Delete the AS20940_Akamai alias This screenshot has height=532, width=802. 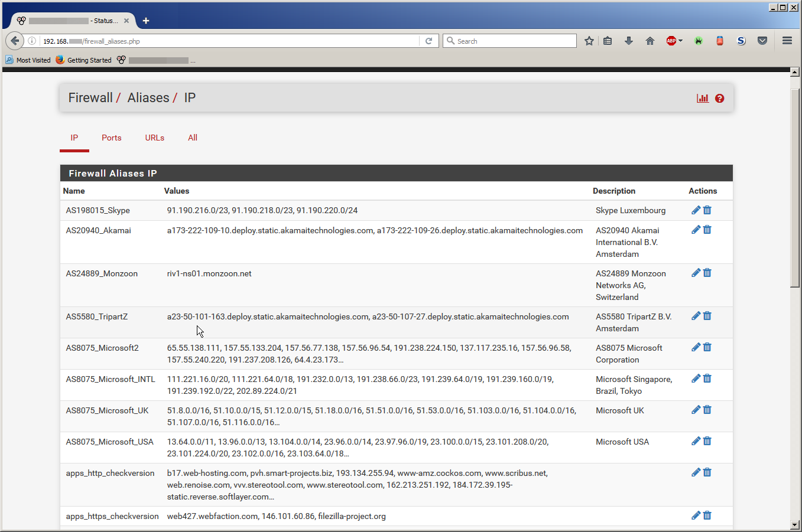click(707, 230)
